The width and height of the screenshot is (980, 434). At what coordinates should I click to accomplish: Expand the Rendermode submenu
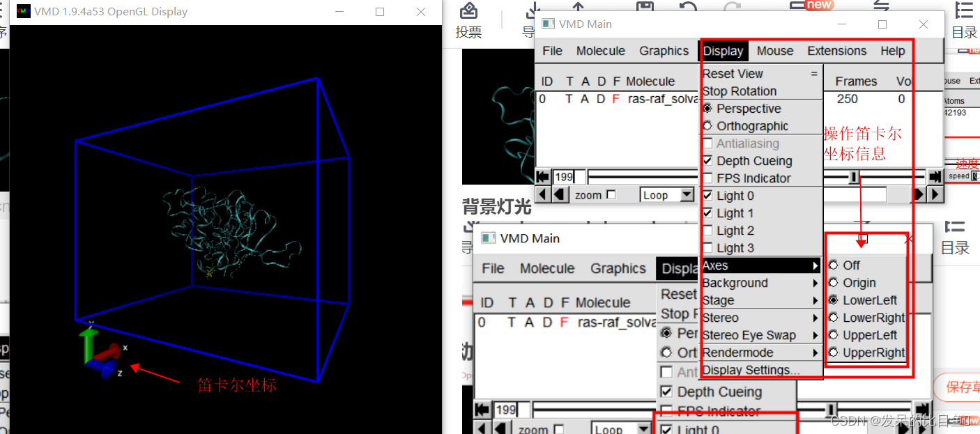point(761,352)
